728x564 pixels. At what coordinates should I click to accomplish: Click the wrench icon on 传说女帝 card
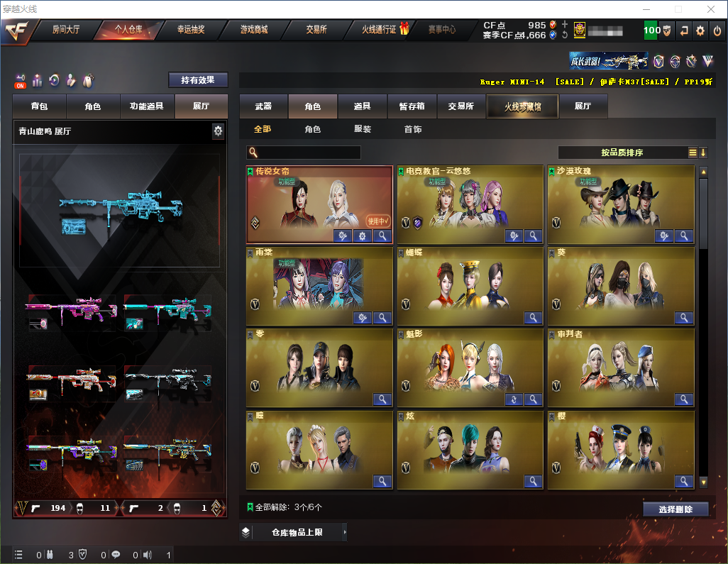343,236
